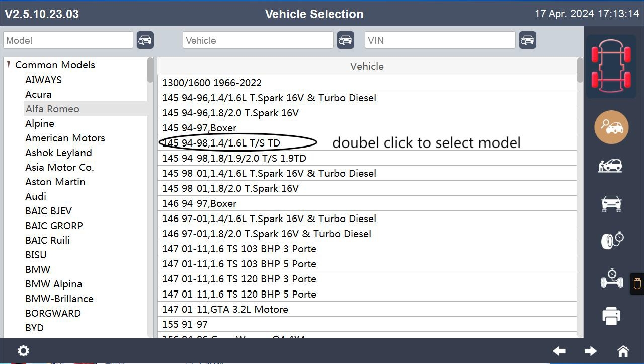Screen dimensions: 644x364
Task: Select 145 94-98,1.8/1.9/2.0 T/S 1.9TD
Action: click(x=367, y=158)
